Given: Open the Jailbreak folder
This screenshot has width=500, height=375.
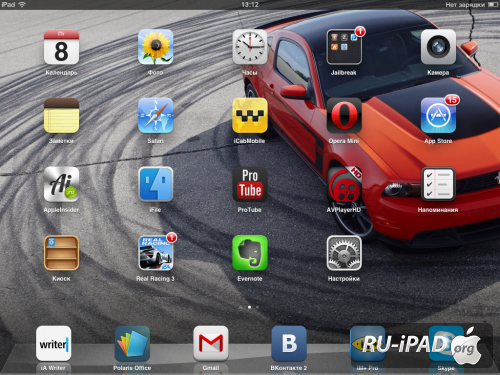Looking at the screenshot, I should (x=344, y=47).
